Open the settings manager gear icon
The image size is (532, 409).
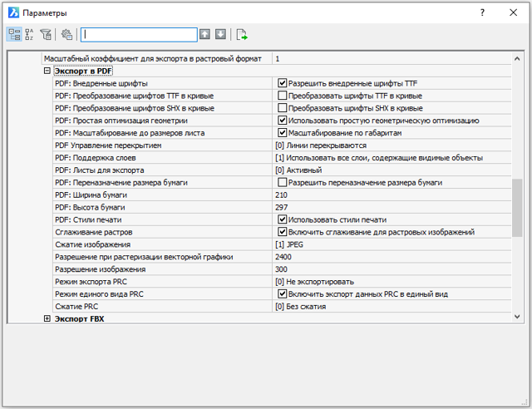pyautogui.click(x=66, y=34)
